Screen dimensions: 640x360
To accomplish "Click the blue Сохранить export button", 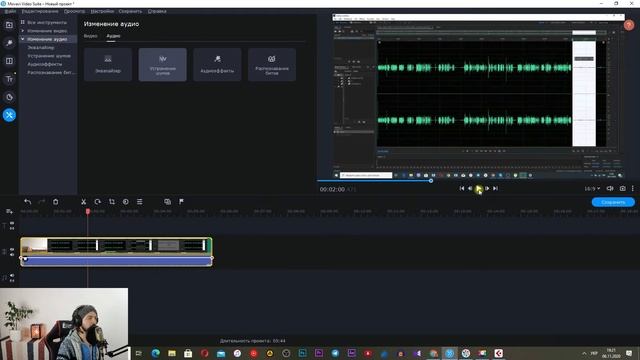I will [613, 202].
